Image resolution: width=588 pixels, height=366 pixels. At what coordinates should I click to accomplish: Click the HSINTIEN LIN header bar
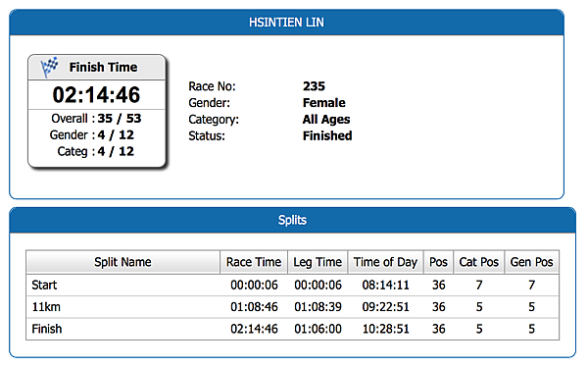click(x=286, y=23)
